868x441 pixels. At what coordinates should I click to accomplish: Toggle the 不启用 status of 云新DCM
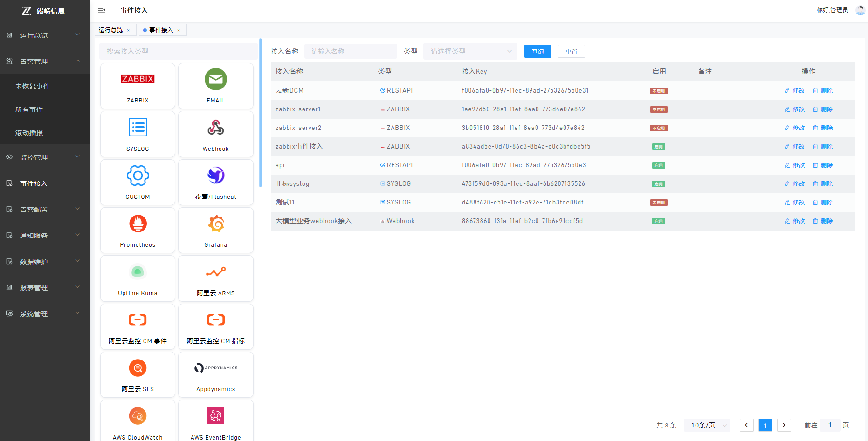point(659,91)
